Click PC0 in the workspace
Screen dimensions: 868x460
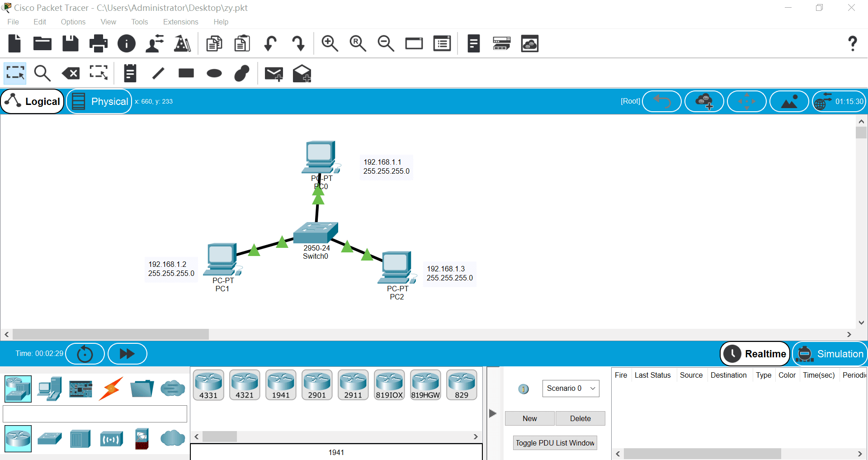tap(321, 157)
